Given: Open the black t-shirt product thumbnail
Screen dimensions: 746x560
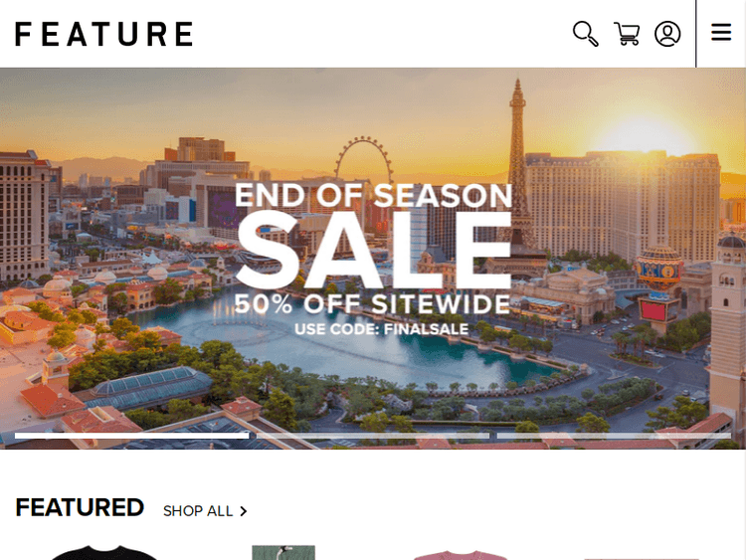Looking at the screenshot, I should pos(104,553).
